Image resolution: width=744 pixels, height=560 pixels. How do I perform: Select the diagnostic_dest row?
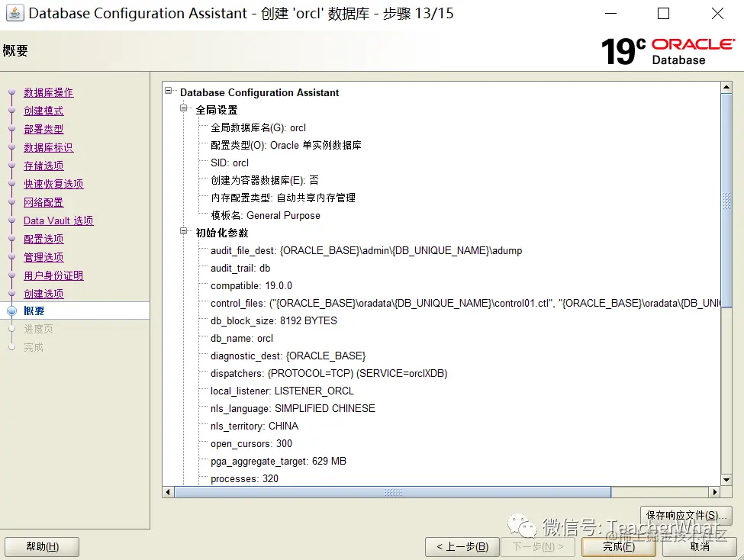point(288,356)
